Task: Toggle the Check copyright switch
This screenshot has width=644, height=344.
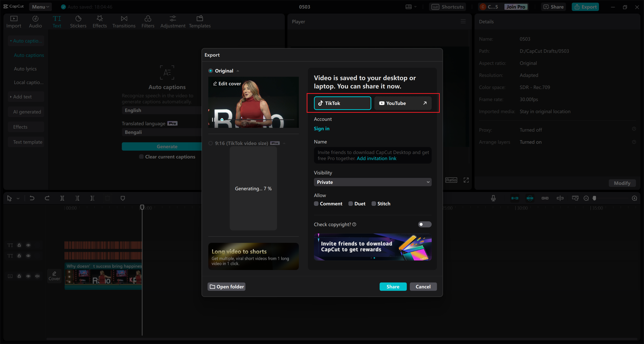Action: tap(425, 224)
